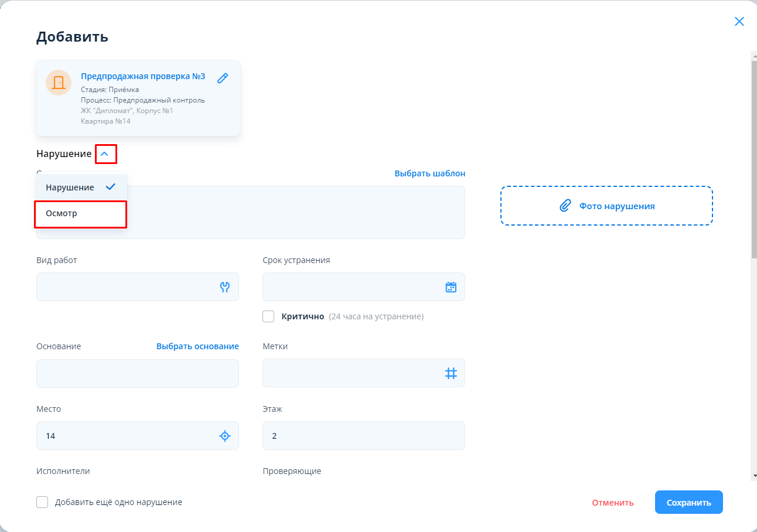Click the Выбрать основание link
Image resolution: width=757 pixels, height=532 pixels.
pos(197,346)
